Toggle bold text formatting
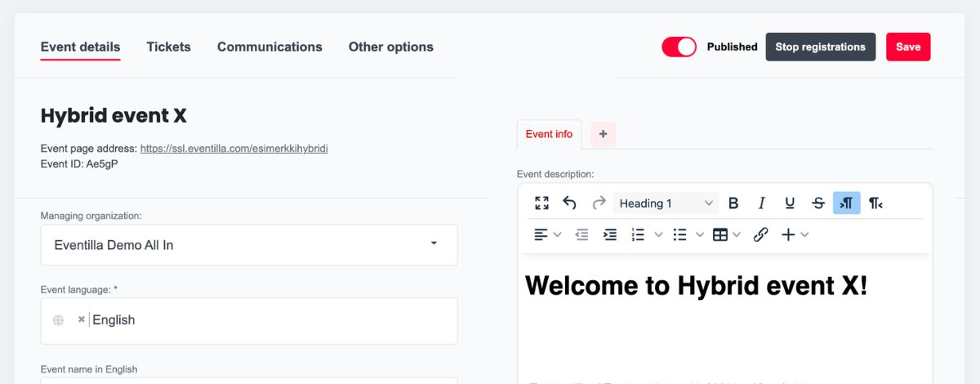Viewport: 980px width, 384px height. (733, 203)
